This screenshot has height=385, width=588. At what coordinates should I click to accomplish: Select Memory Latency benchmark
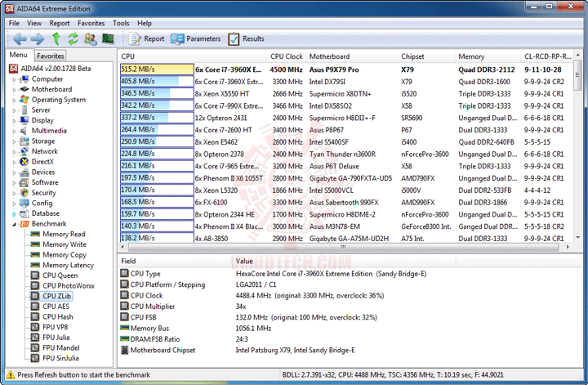68,266
